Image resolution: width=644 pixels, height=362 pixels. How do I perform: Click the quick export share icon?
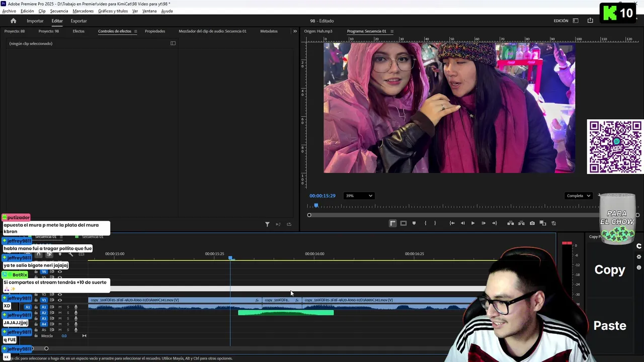coord(590,21)
